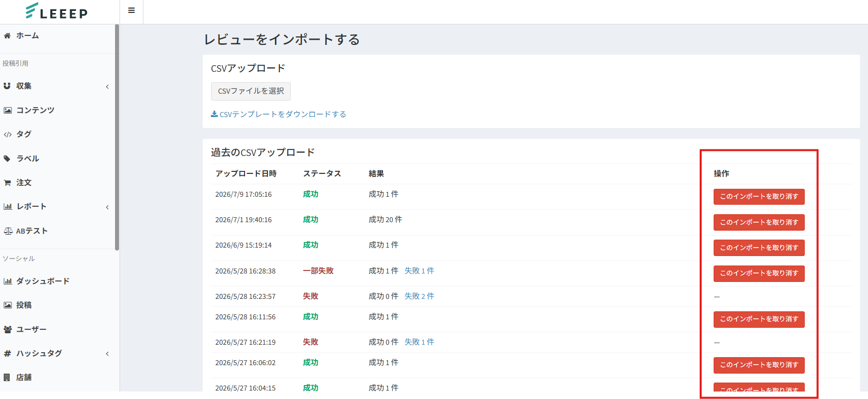
Task: Click the image icon beside 投稿
Action: pyautogui.click(x=7, y=305)
